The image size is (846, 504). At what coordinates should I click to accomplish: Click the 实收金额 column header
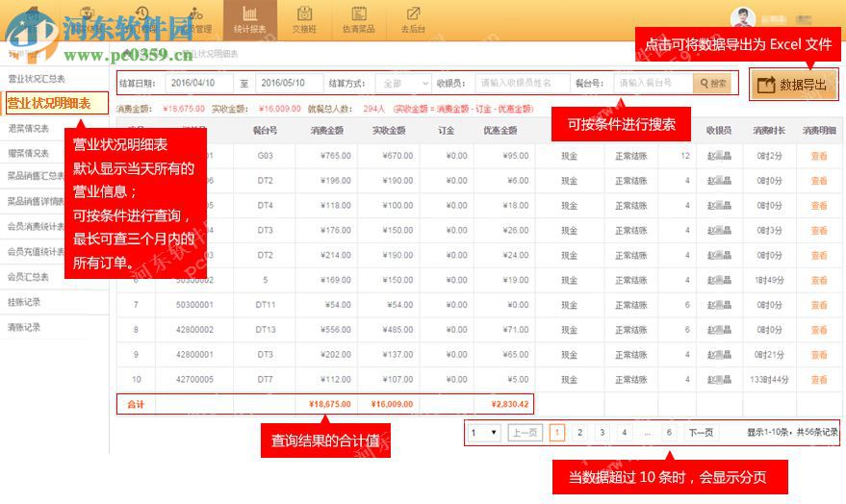[x=389, y=131]
